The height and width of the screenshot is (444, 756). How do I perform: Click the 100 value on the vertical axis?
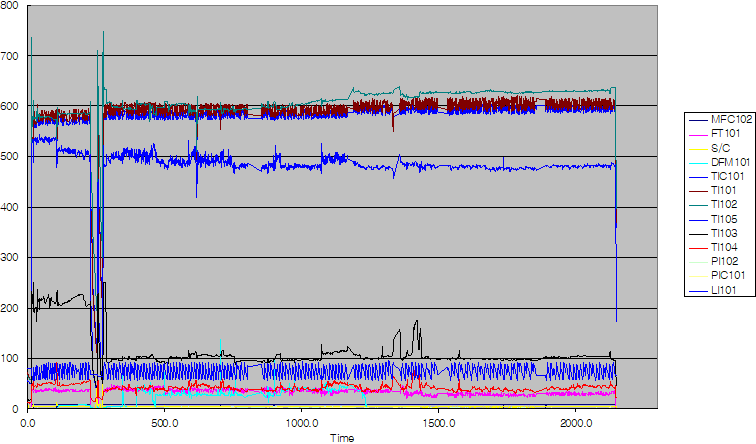9,359
